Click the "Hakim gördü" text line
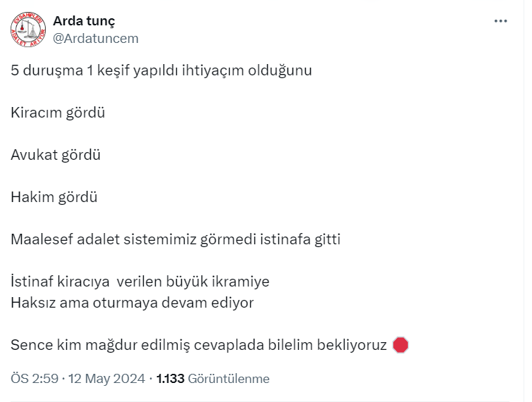This screenshot has height=402, width=532. click(x=54, y=197)
